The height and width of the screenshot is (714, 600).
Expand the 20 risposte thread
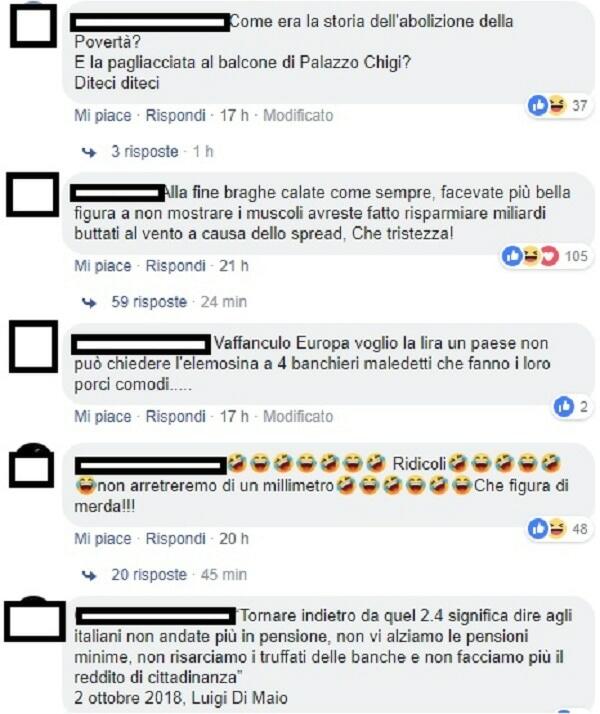point(149,575)
